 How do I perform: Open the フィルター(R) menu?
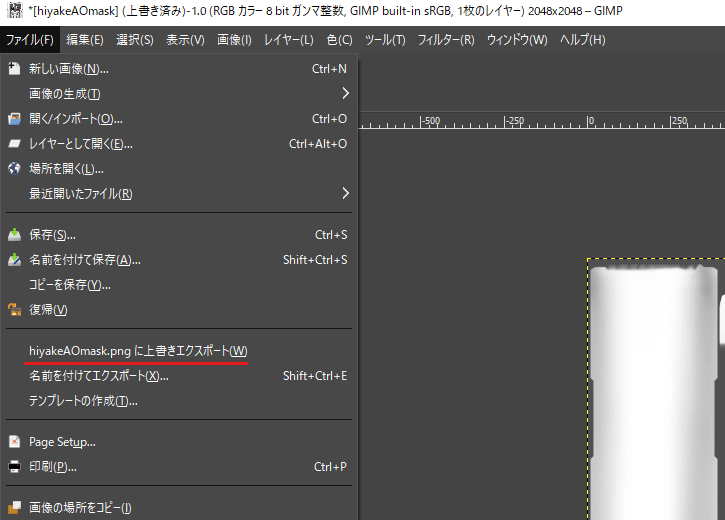pyautogui.click(x=446, y=40)
